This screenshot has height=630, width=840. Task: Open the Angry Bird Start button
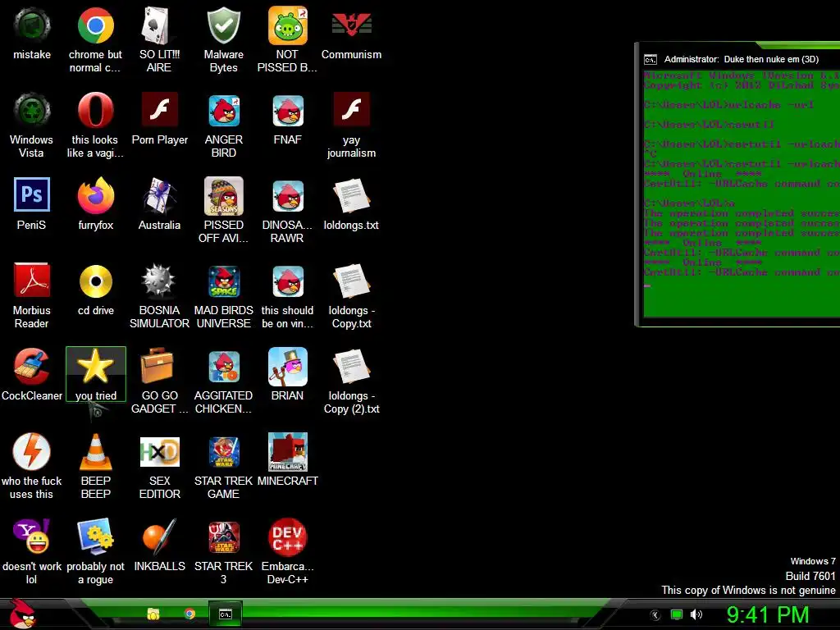pyautogui.click(x=23, y=614)
